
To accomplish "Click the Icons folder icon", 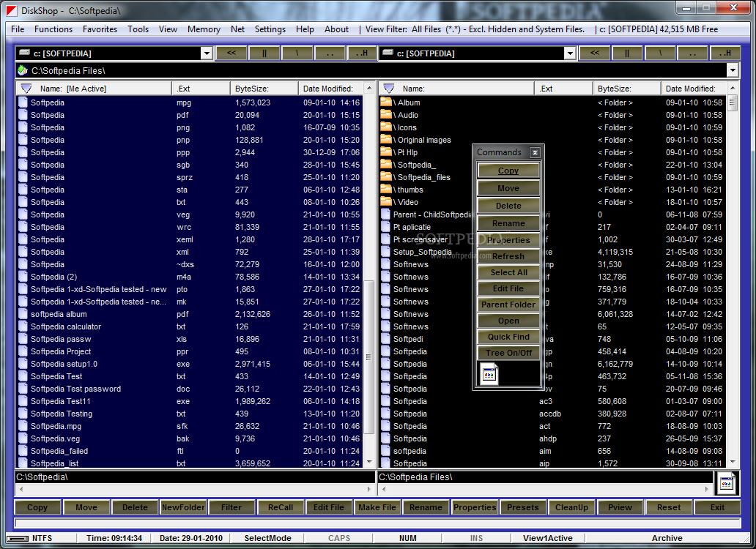I will point(386,127).
